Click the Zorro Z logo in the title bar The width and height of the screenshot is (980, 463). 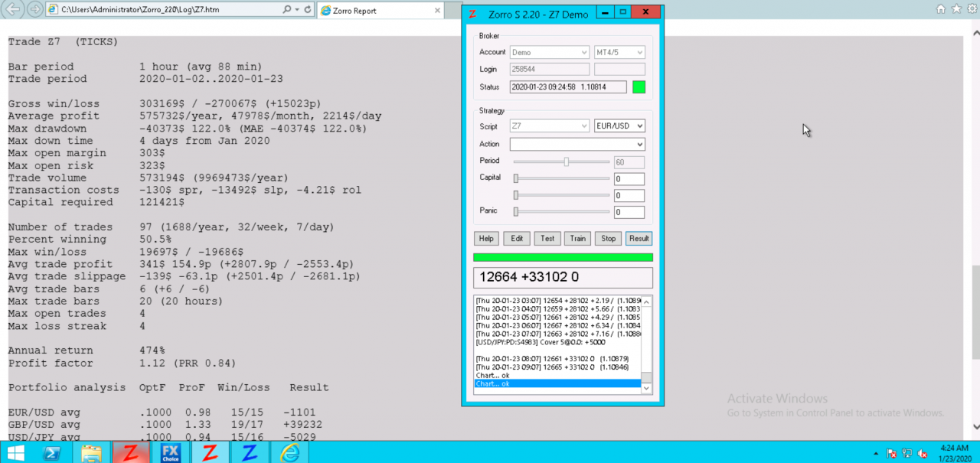coord(473,14)
